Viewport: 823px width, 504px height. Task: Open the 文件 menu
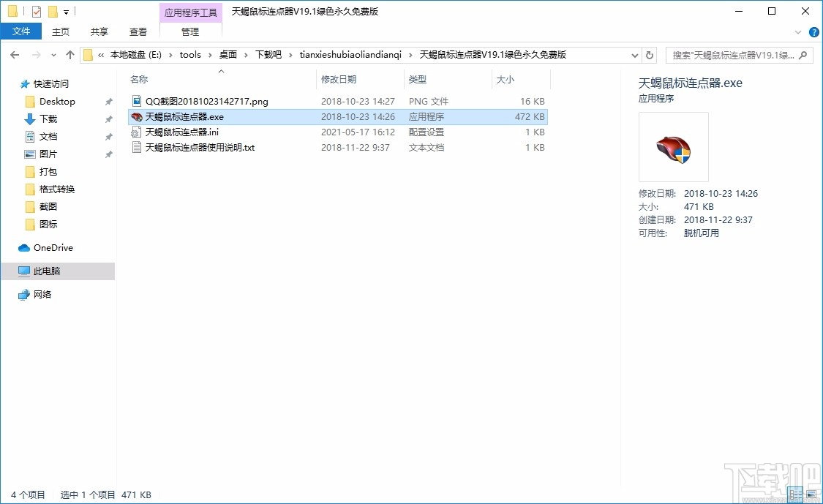click(x=22, y=31)
